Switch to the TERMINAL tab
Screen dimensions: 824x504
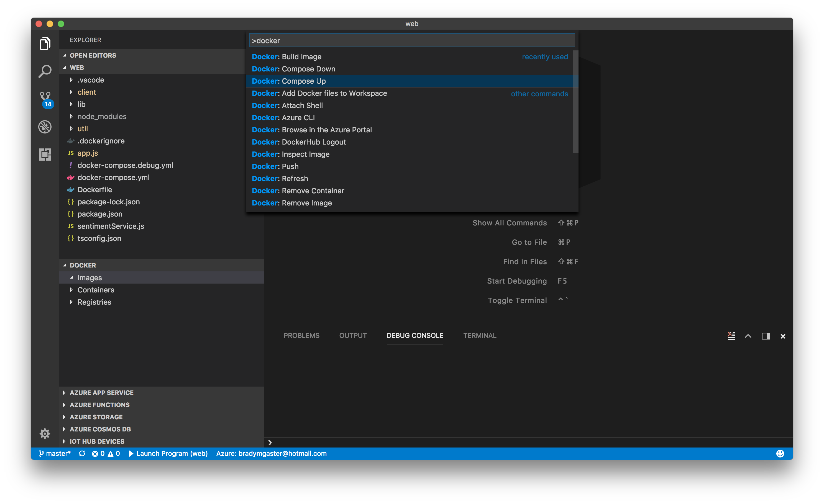[x=480, y=335]
